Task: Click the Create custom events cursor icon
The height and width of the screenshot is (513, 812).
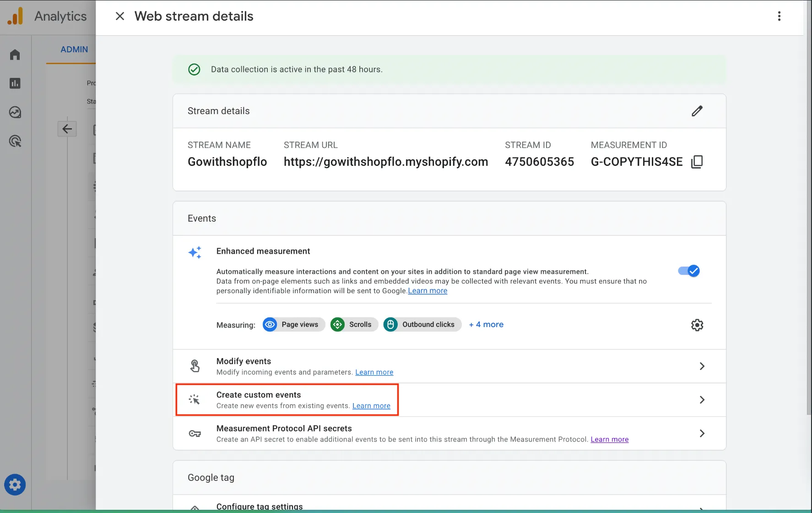Action: [x=195, y=400]
